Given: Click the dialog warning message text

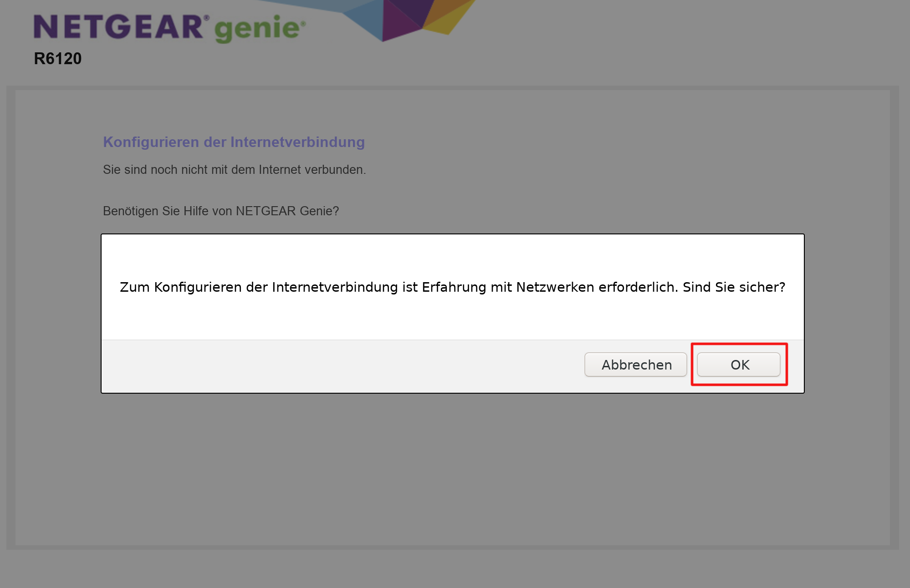Looking at the screenshot, I should (x=452, y=287).
